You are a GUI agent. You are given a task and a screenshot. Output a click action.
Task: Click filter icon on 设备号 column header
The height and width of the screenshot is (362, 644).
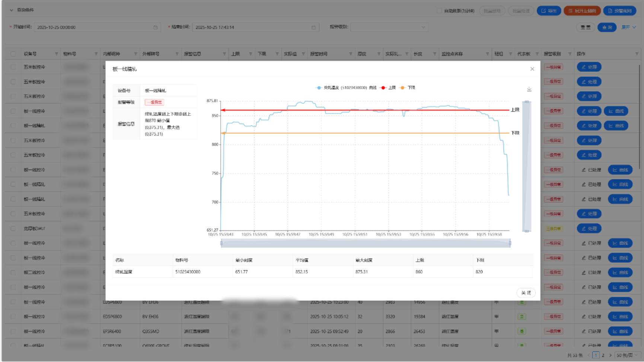[x=56, y=54]
